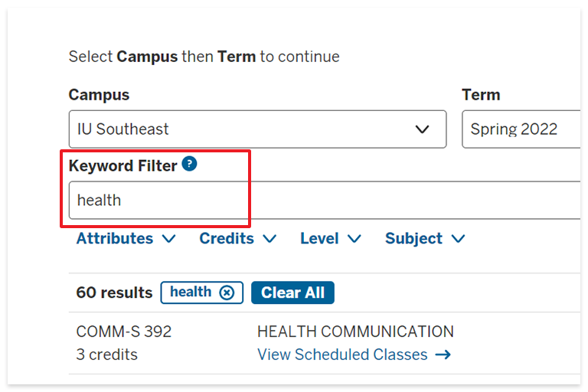Click the chevron arrow inside the Campus box

pos(423,129)
